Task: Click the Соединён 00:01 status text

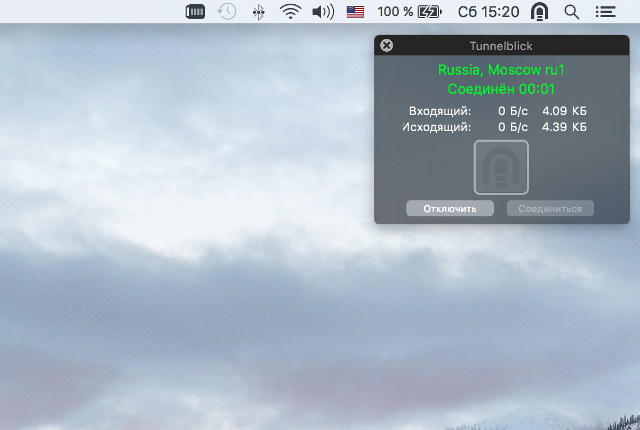Action: [x=501, y=89]
